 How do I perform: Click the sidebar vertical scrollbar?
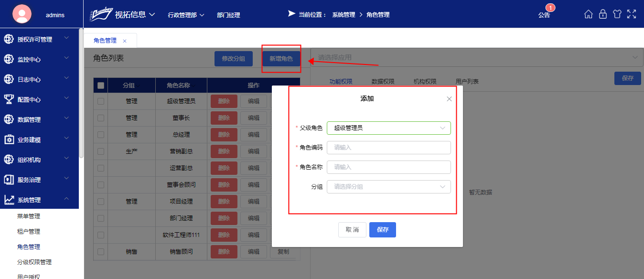(81, 93)
